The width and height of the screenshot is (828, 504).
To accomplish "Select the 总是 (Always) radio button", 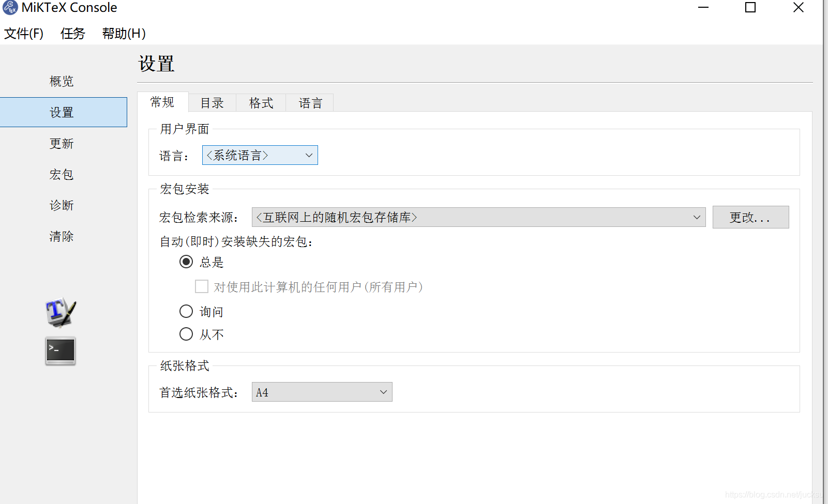I will point(186,262).
